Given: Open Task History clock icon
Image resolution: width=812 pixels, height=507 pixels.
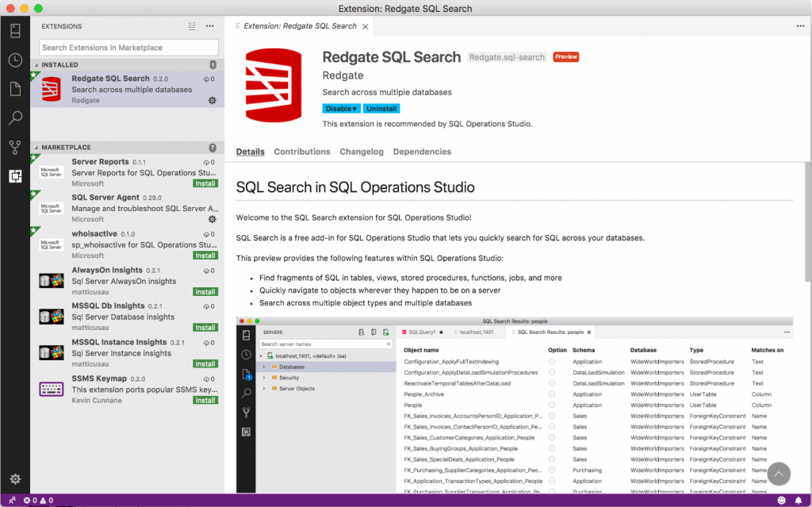Looking at the screenshot, I should [x=15, y=60].
